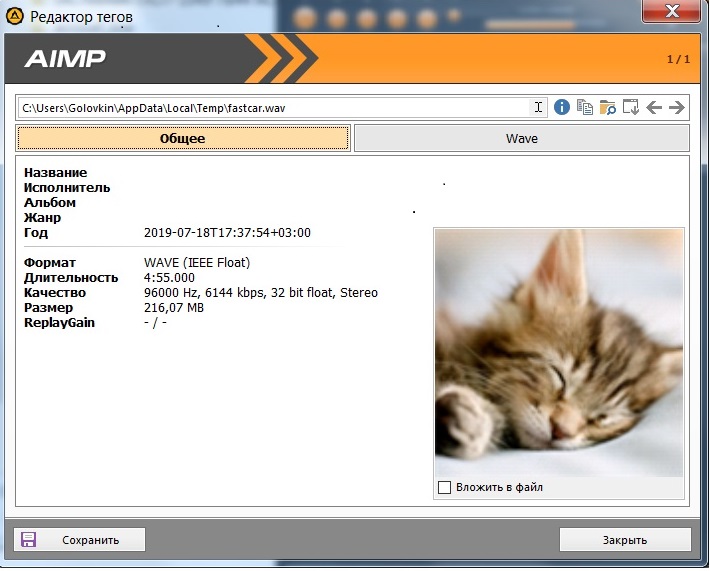Click the kitten album art image
710x571 pixels.
(559, 352)
